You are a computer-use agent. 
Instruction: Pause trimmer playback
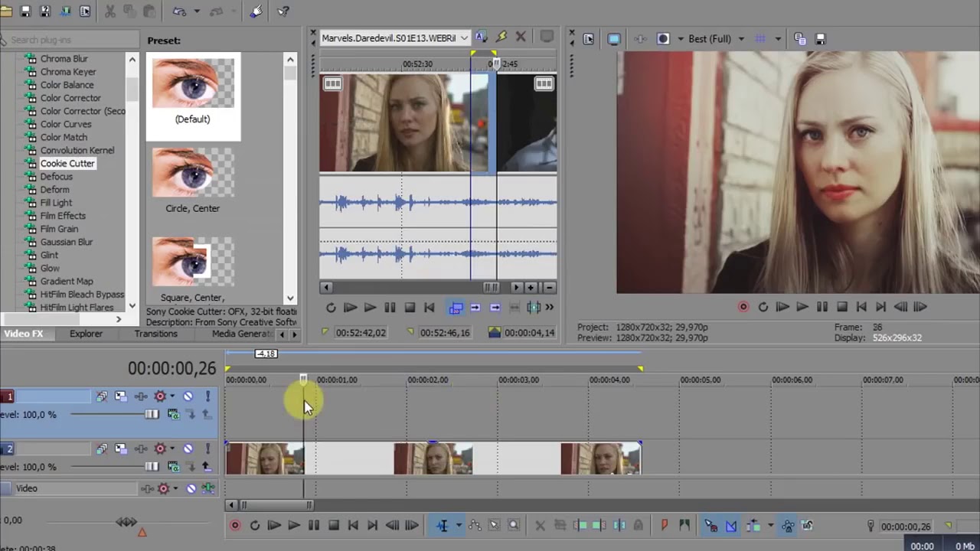click(390, 308)
